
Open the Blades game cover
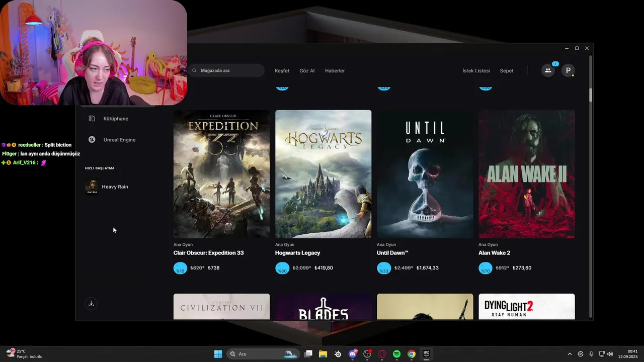click(x=323, y=307)
